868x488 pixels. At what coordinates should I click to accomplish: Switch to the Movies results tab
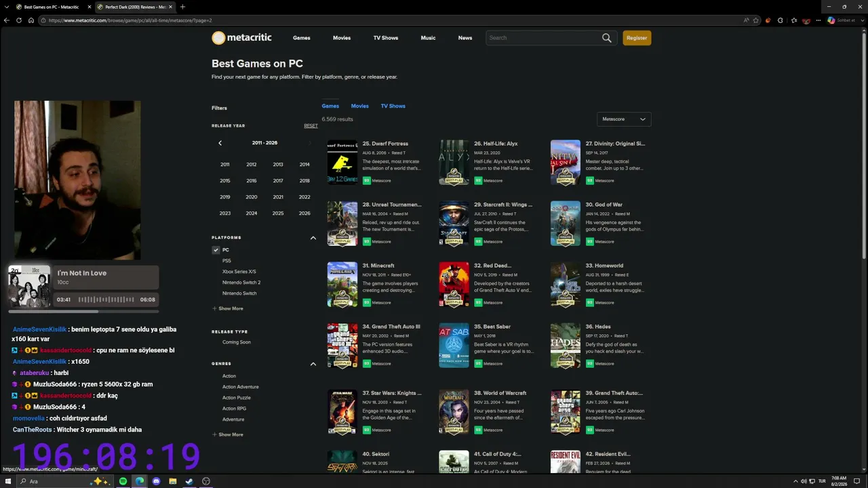pos(360,106)
